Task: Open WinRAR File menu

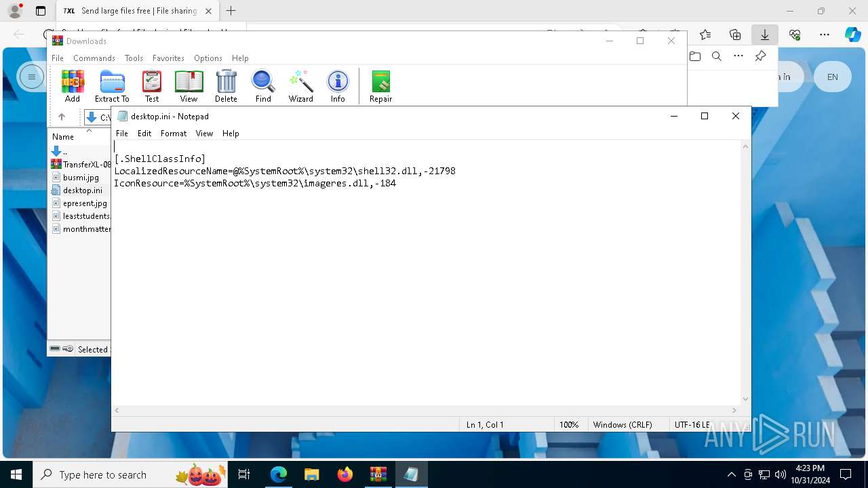Action: pos(58,58)
